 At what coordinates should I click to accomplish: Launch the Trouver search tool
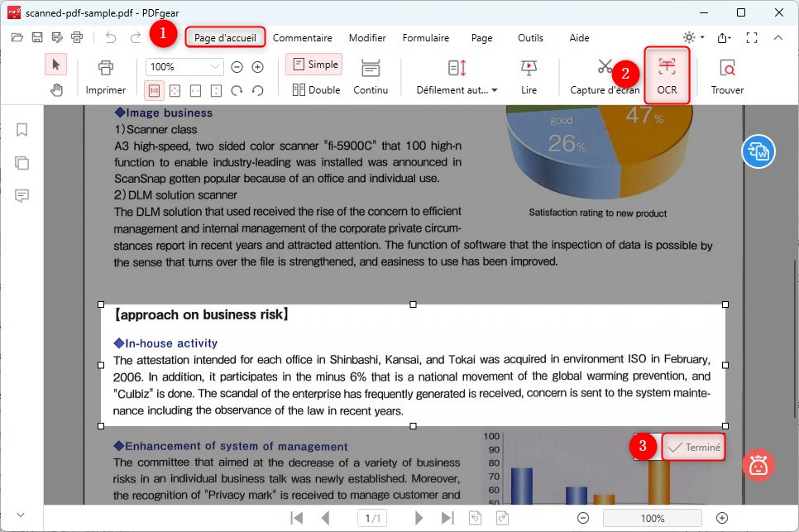tap(726, 74)
